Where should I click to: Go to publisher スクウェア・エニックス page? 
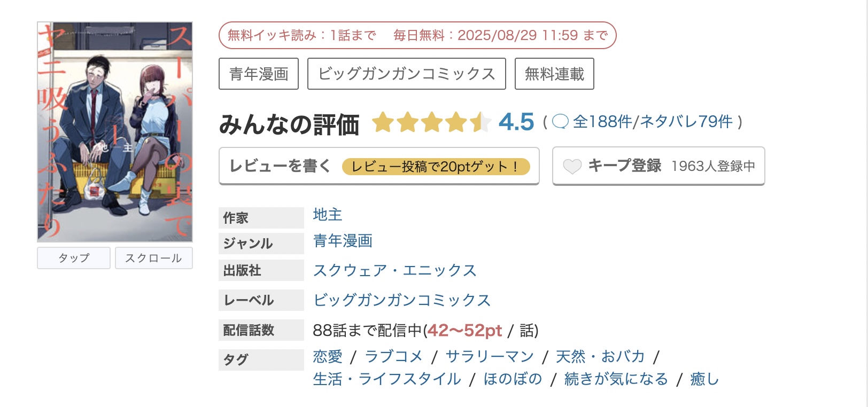pos(396,271)
